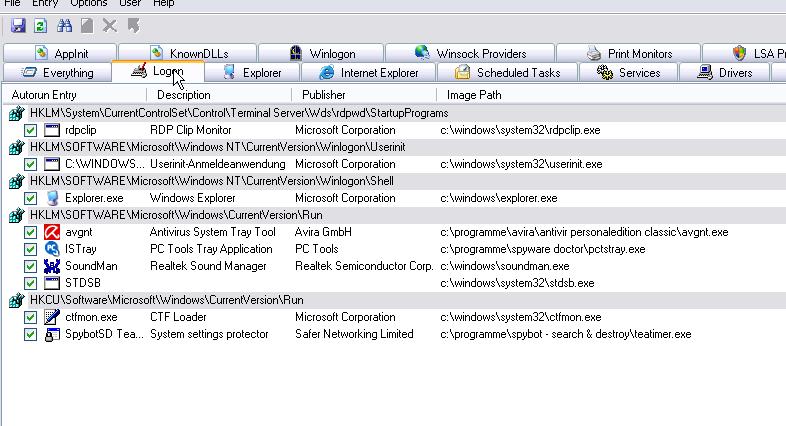Viewport: 786px width, 426px height.
Task: Select 'Avira GmbH' publisher text
Action: click(323, 232)
